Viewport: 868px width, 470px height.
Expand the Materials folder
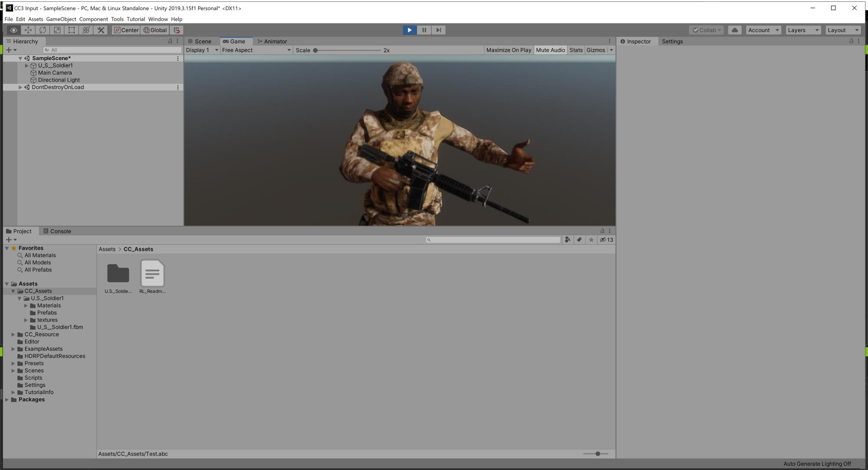pos(26,306)
